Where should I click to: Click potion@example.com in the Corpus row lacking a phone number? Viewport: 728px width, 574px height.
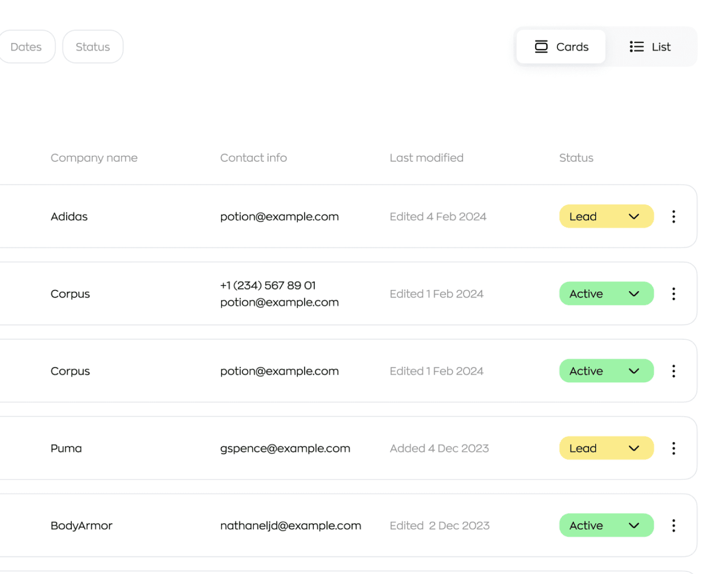[279, 371]
